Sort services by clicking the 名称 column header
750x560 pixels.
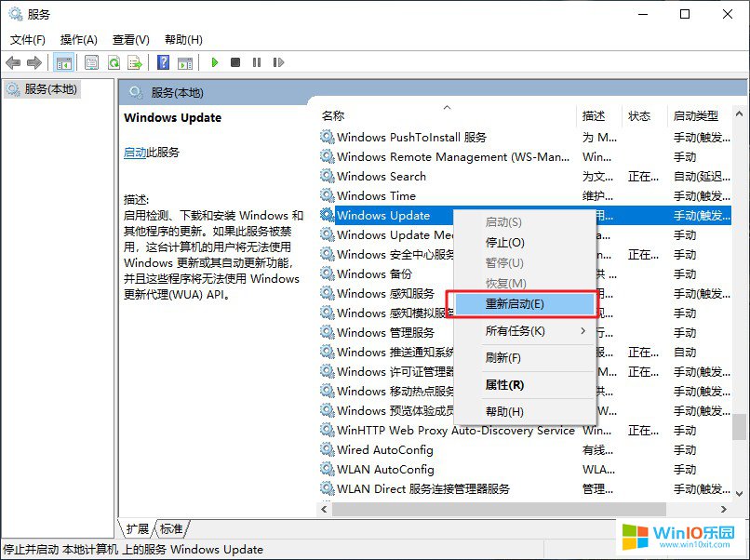(x=334, y=115)
